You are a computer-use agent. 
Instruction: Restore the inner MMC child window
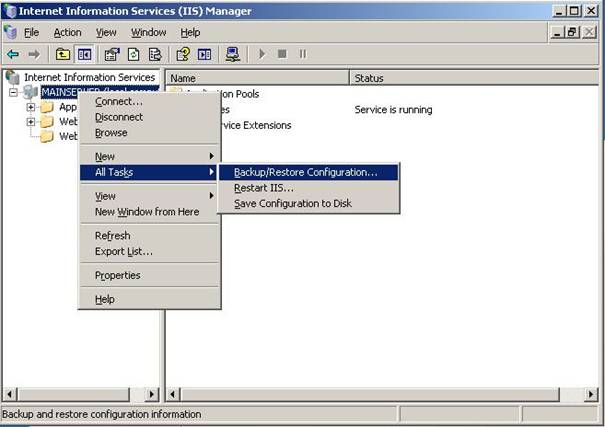tap(573, 32)
